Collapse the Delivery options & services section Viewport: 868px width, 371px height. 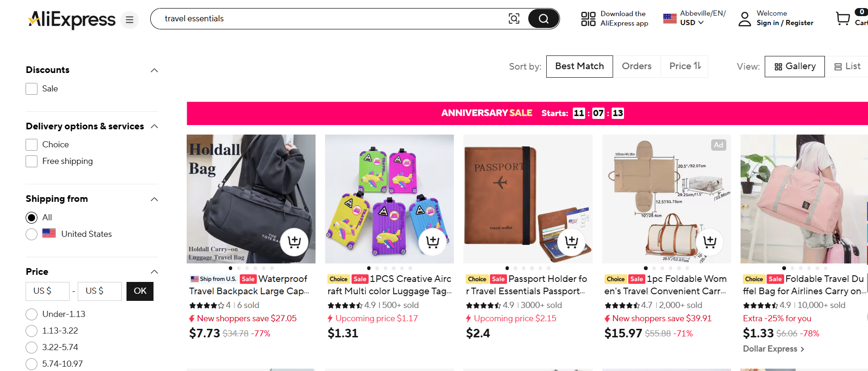154,126
